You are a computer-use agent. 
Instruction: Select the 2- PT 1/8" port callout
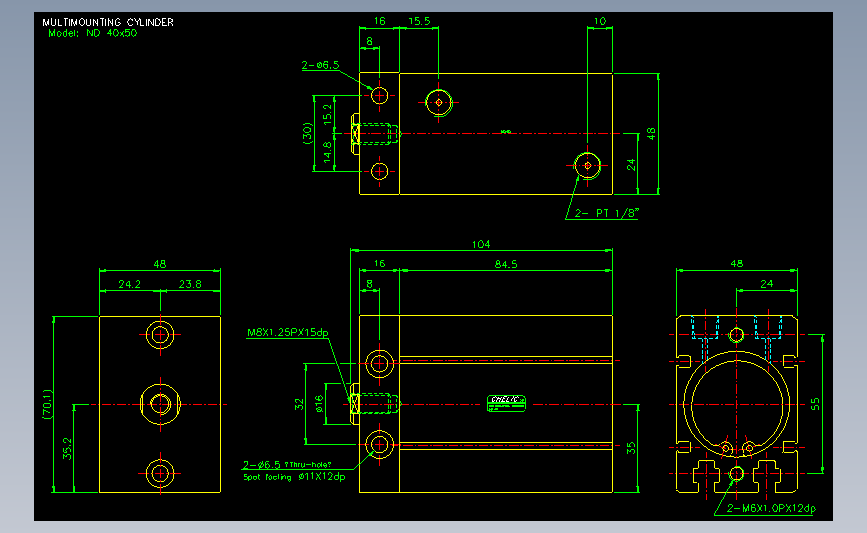607,213
